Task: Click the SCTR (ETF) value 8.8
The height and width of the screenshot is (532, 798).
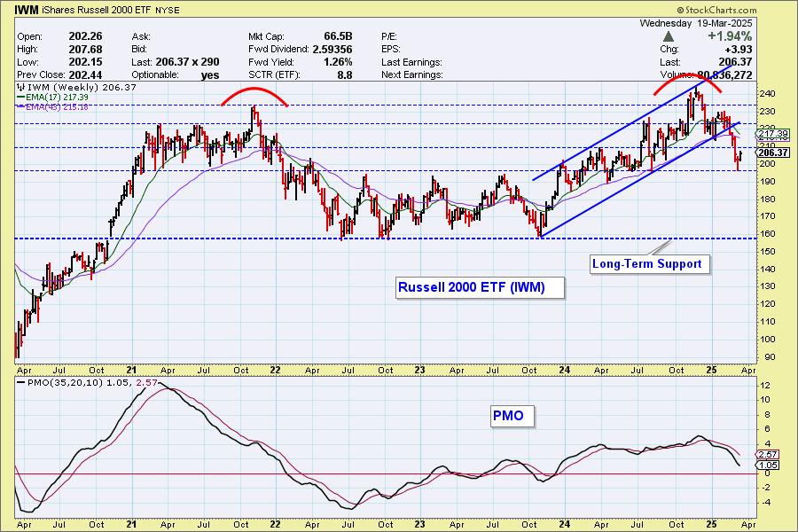Action: (x=345, y=74)
